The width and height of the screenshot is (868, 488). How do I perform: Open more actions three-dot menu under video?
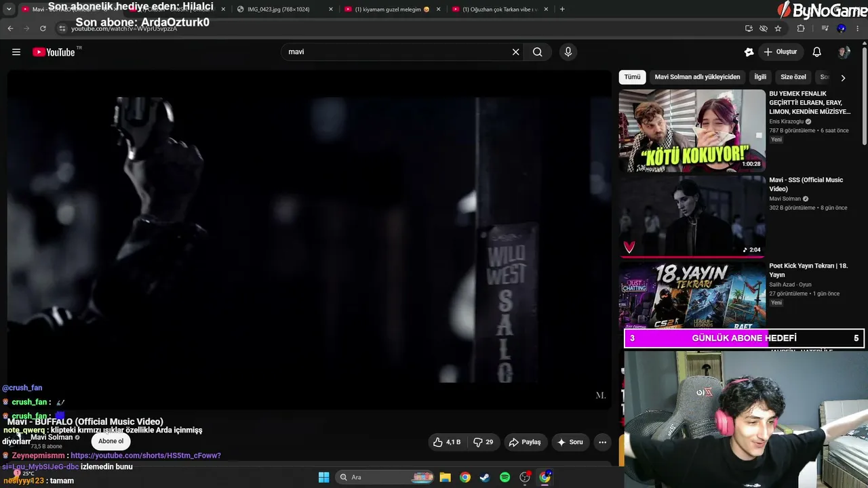coord(602,442)
